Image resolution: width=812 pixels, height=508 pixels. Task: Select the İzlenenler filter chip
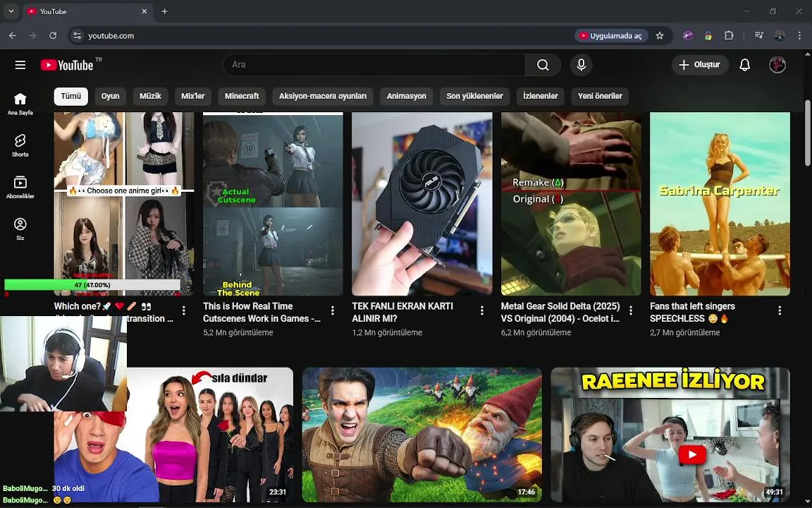click(540, 96)
